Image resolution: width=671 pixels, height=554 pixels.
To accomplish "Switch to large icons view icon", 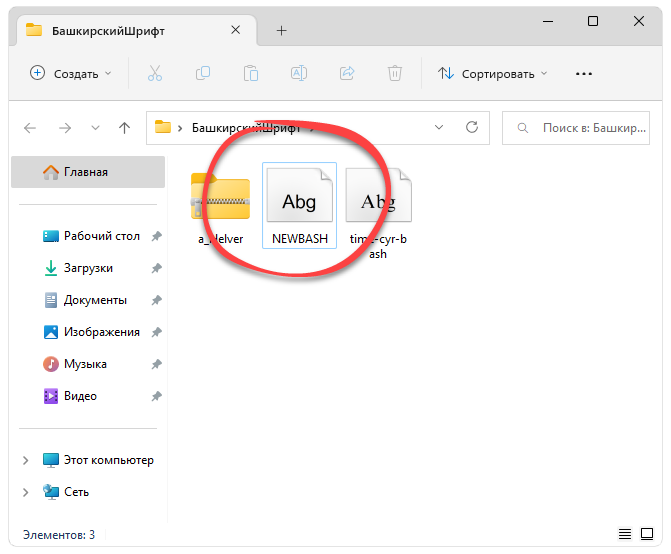I will point(647,534).
